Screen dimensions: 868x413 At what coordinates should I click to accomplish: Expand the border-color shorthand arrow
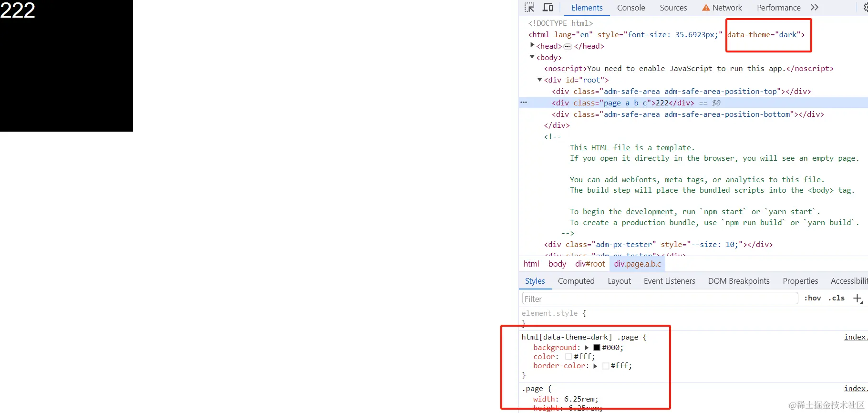(x=595, y=366)
